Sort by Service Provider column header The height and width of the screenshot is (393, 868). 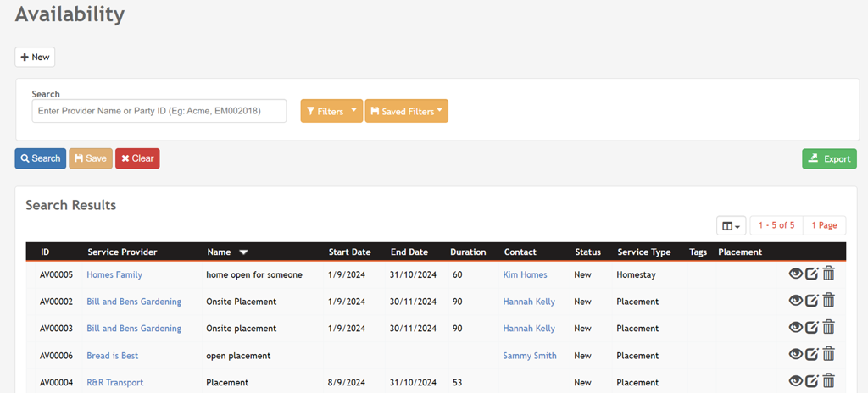122,252
